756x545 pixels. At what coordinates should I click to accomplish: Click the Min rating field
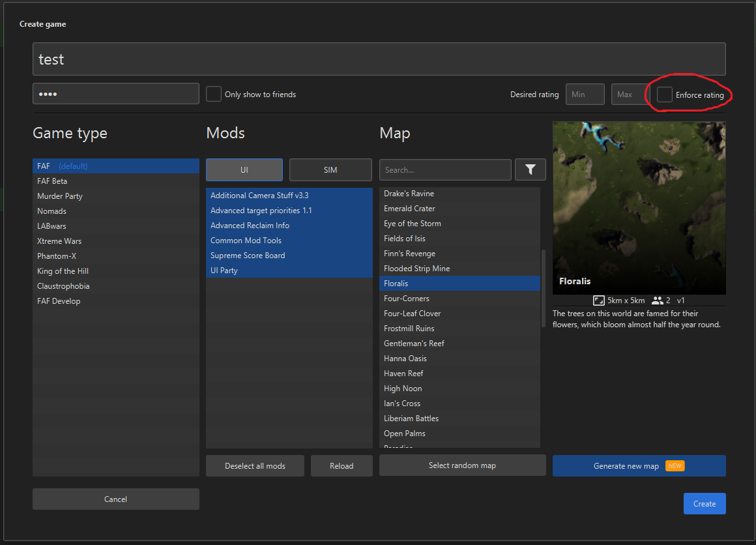[585, 95]
